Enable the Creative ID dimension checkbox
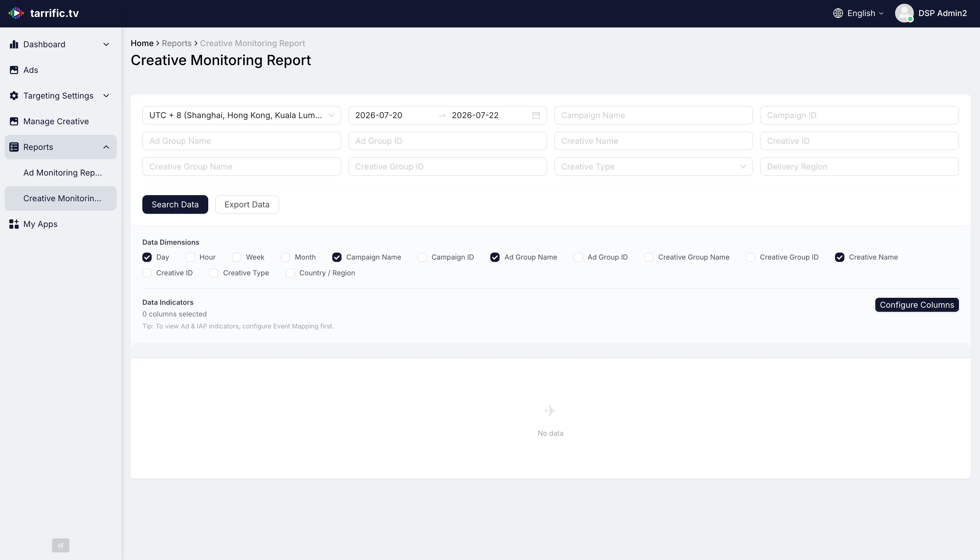The image size is (980, 560). [147, 273]
